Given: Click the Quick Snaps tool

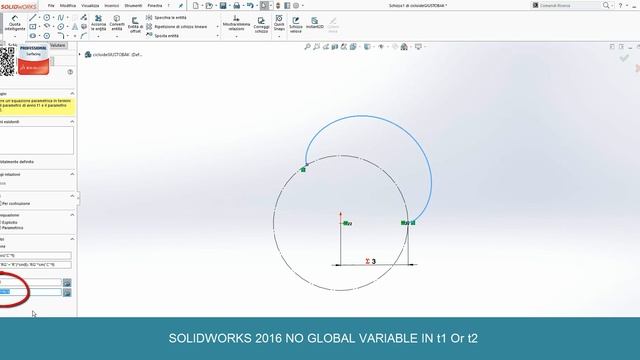Looking at the screenshot, I should [x=279, y=23].
